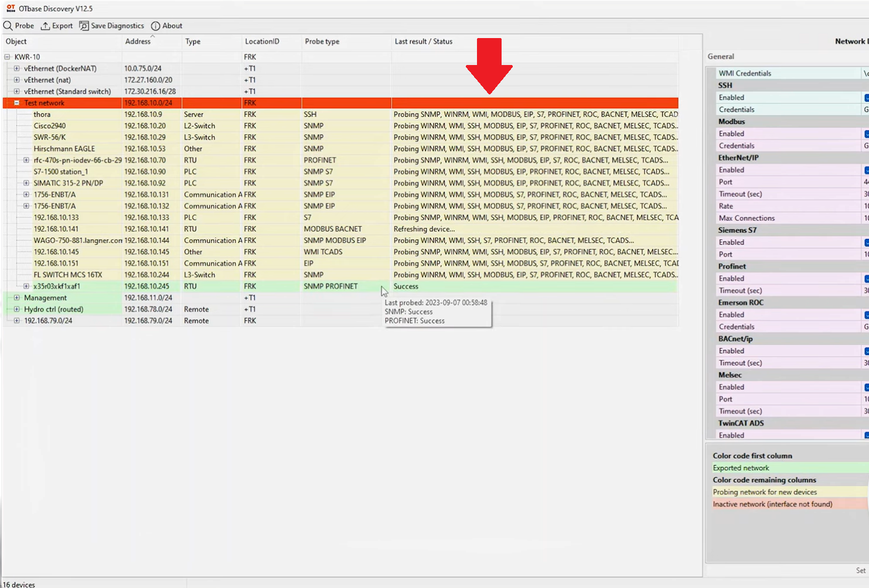Click Modbus Enabled setting row
This screenshot has width=869, height=588.
click(x=792, y=134)
